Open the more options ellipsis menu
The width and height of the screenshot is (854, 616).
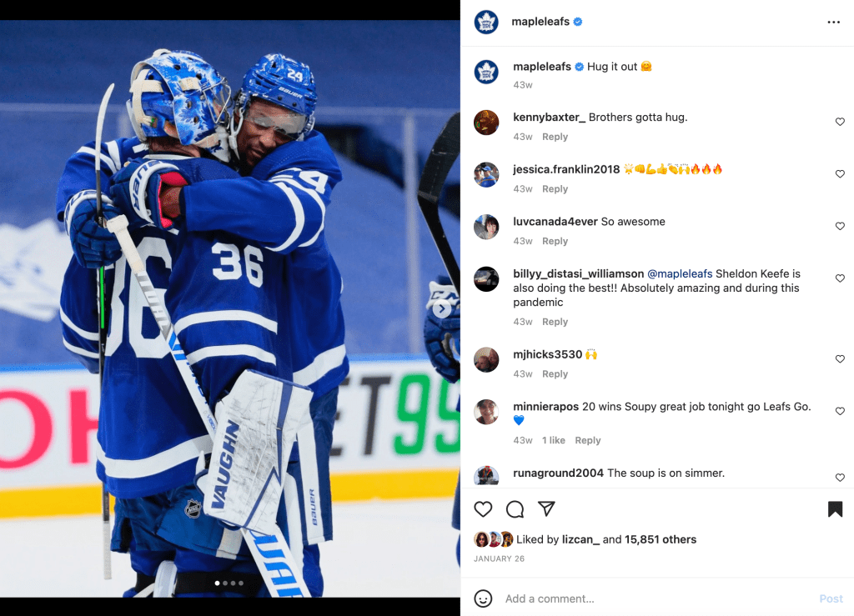point(833,23)
